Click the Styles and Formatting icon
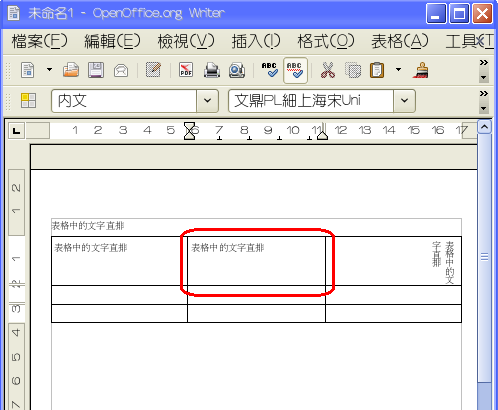This screenshot has width=498, height=410. tap(28, 101)
